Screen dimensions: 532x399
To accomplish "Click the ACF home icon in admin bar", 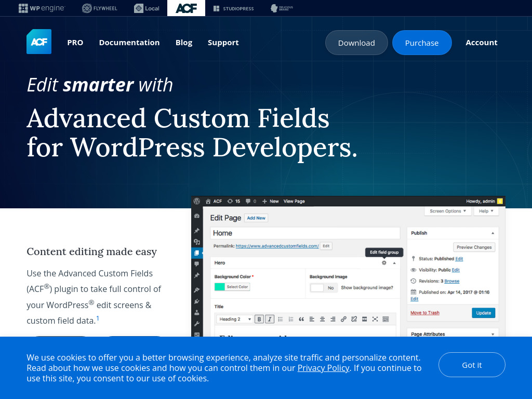I will tap(208, 201).
